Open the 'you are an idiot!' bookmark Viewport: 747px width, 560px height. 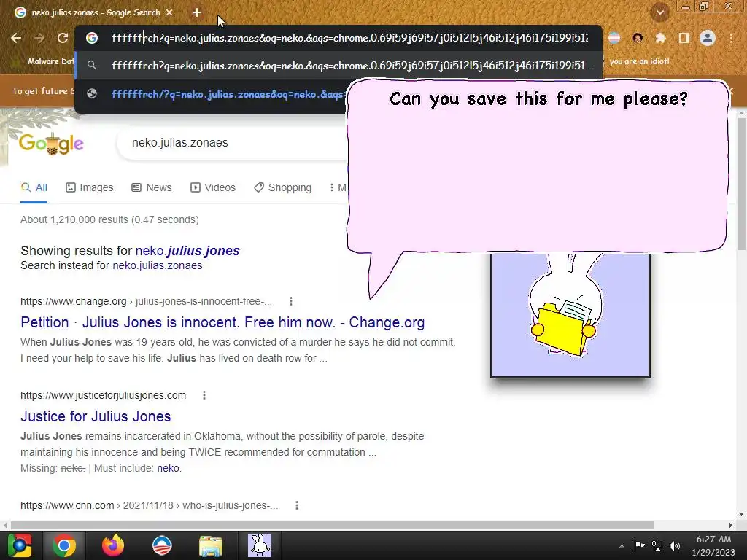coord(639,61)
